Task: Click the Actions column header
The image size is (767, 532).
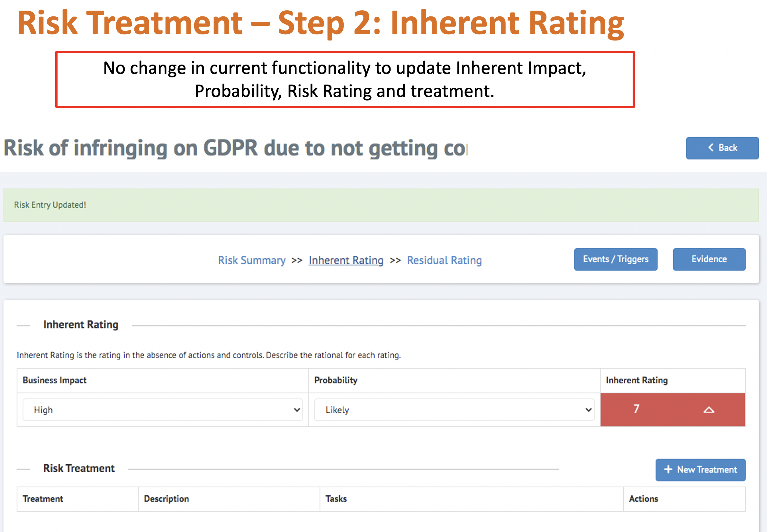Action: click(x=643, y=499)
